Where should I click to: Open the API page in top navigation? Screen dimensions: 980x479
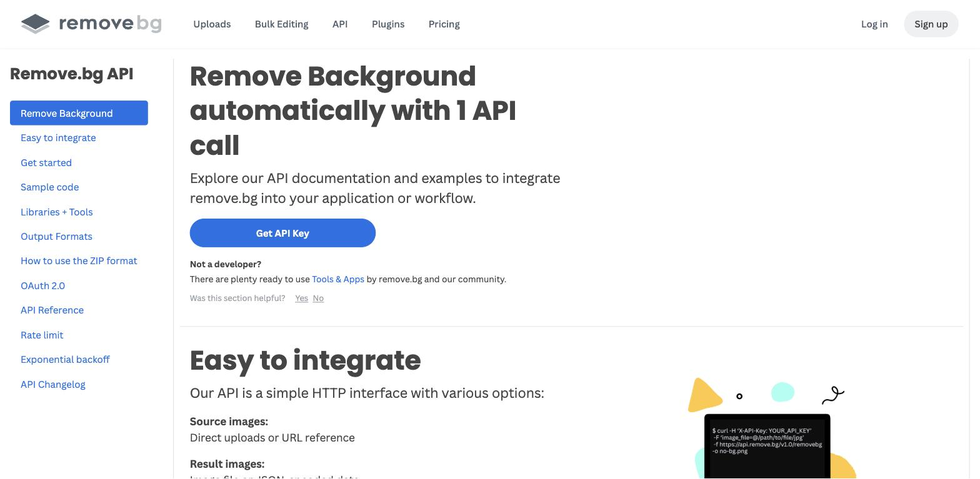tap(340, 24)
